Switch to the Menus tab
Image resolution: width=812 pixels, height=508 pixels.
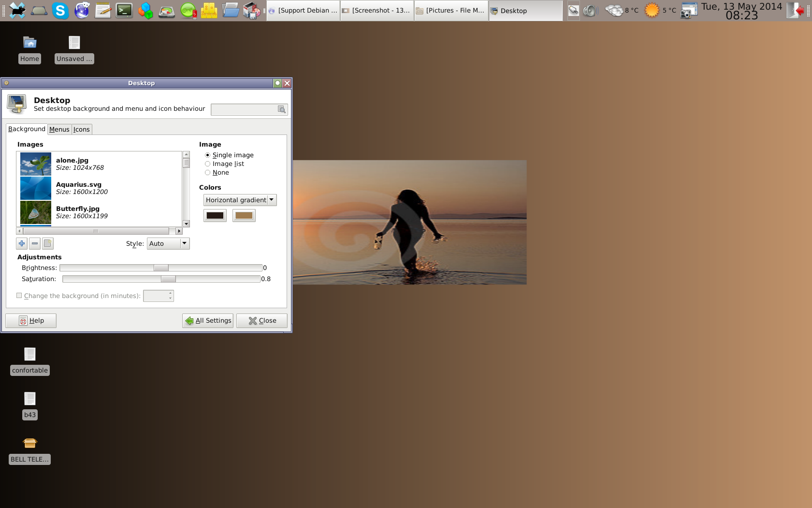tap(59, 129)
